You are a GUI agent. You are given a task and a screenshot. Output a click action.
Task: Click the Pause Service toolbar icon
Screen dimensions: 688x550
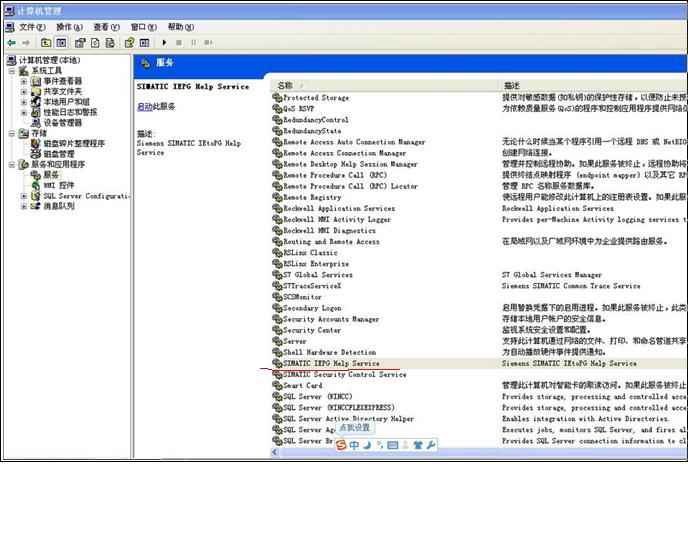(x=194, y=43)
